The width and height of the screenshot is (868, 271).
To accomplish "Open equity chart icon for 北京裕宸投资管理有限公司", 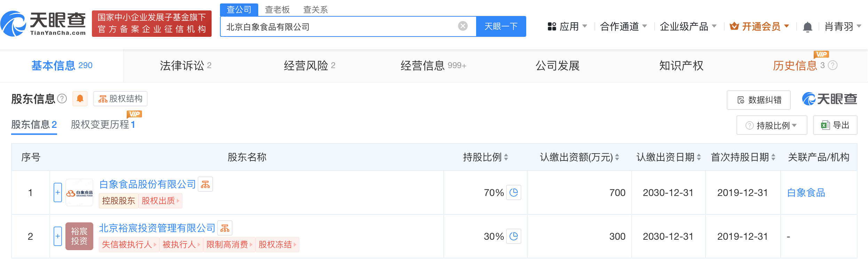I will point(225,228).
